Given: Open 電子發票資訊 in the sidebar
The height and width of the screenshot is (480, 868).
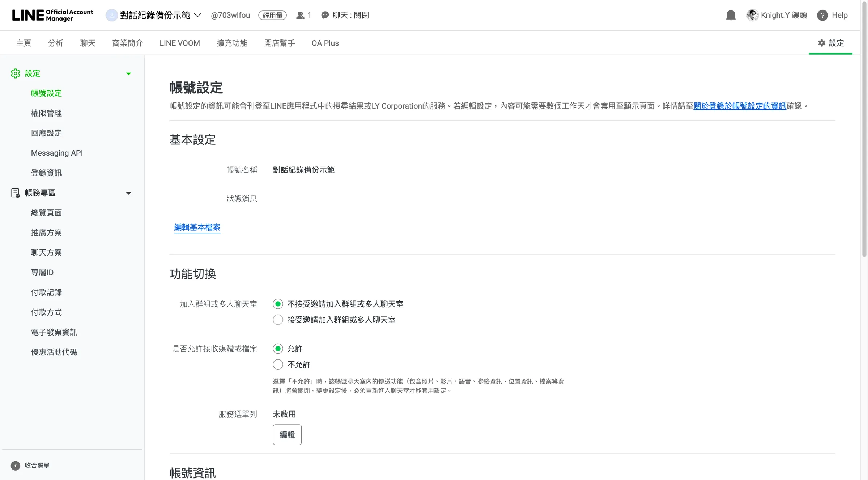Looking at the screenshot, I should click(x=54, y=332).
